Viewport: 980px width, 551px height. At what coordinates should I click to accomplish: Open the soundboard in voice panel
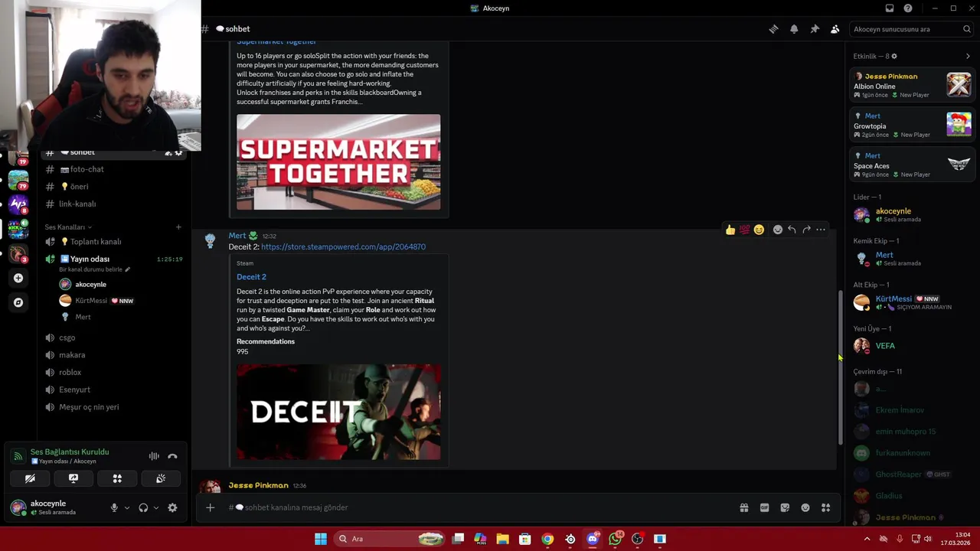click(x=161, y=478)
